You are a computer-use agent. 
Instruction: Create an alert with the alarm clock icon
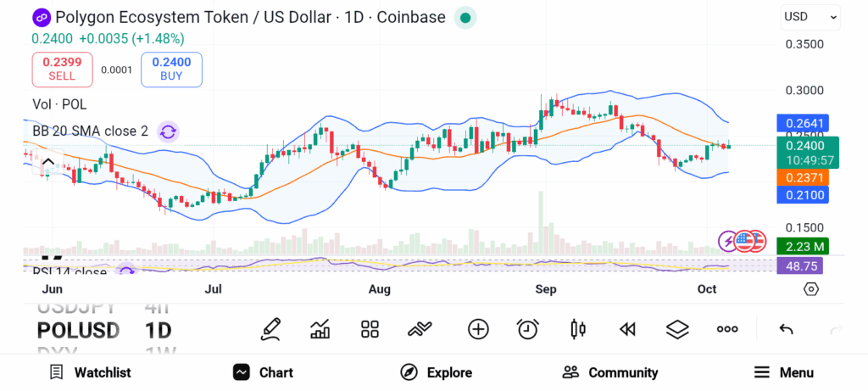528,329
